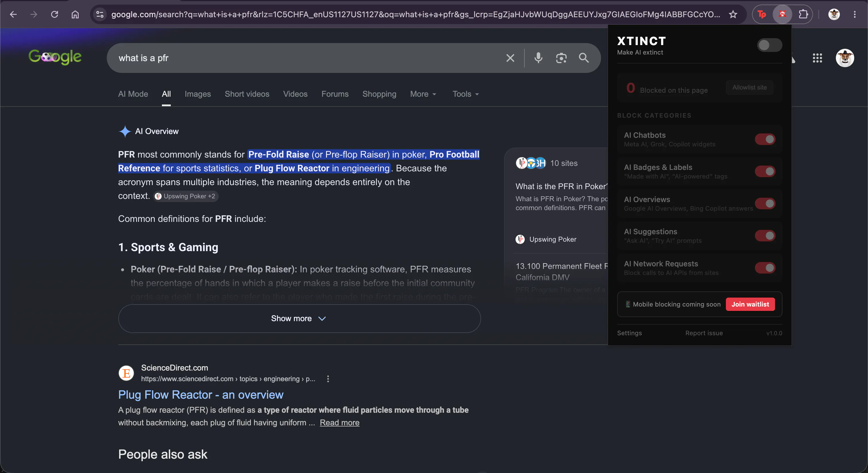
Task: Open the California DMV Permanent Fleet source card
Action: [x=561, y=272]
